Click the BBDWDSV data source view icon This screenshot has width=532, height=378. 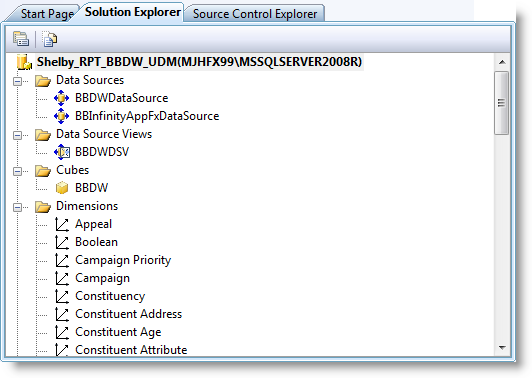pyautogui.click(x=62, y=152)
